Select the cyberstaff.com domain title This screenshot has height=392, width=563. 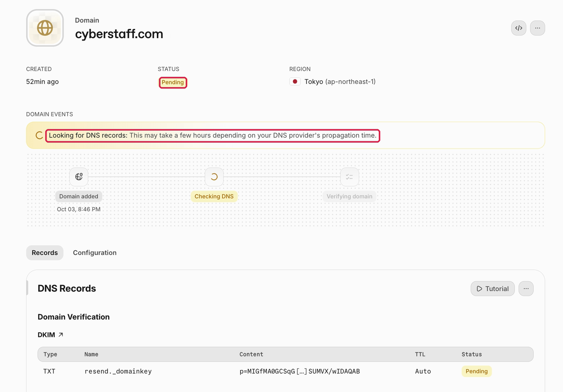119,34
